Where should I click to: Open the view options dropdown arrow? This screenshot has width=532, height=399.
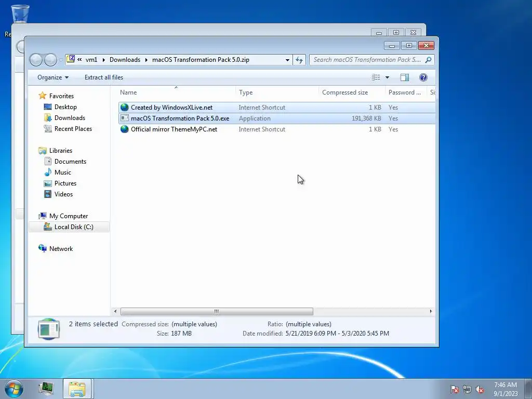tap(387, 77)
